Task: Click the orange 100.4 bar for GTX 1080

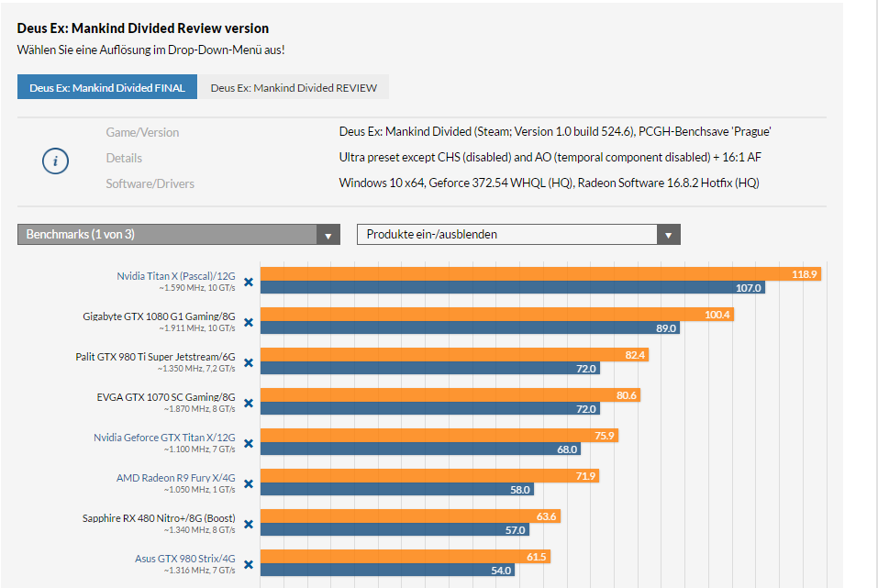Action: (x=497, y=314)
